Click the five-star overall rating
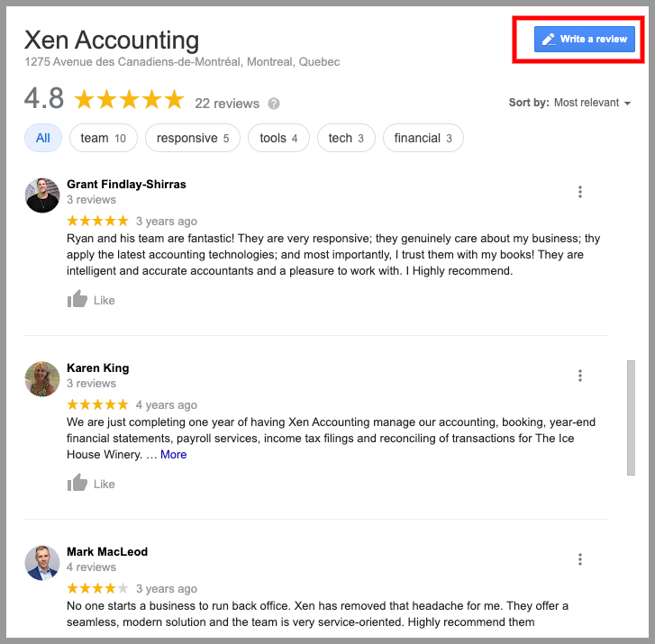The image size is (655, 644). pyautogui.click(x=129, y=100)
